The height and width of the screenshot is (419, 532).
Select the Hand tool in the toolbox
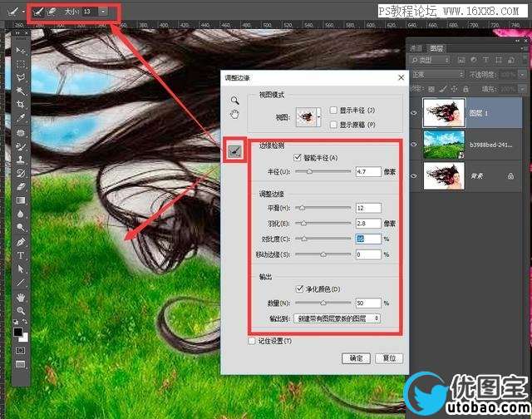[x=20, y=298]
